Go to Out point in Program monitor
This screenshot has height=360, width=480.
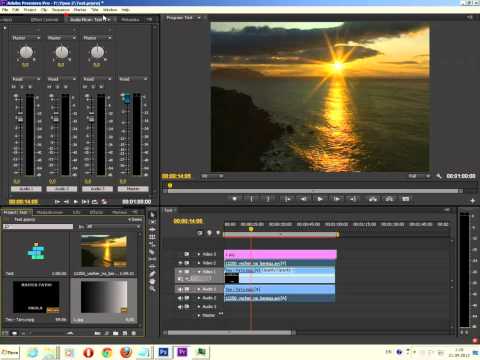click(353, 199)
